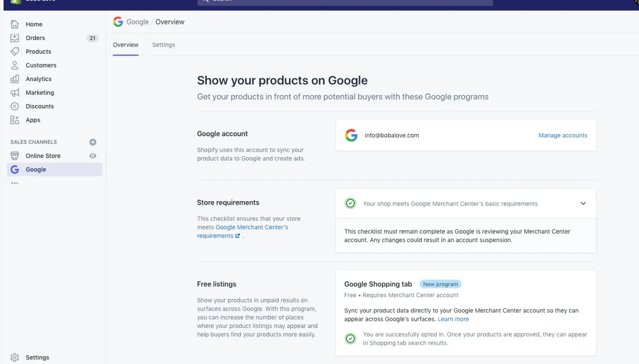Select the Products tag icon
639x364 pixels.
[15, 52]
